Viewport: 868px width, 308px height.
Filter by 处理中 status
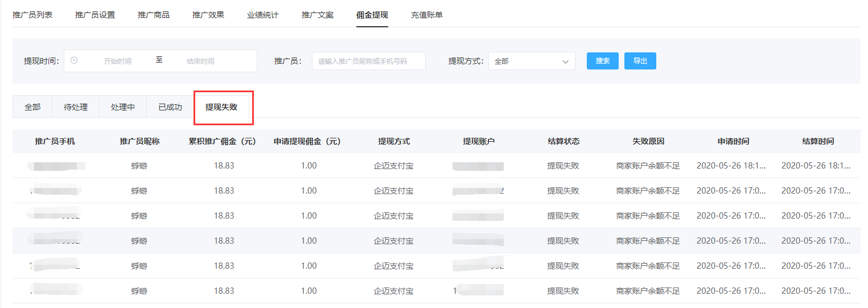coord(123,106)
